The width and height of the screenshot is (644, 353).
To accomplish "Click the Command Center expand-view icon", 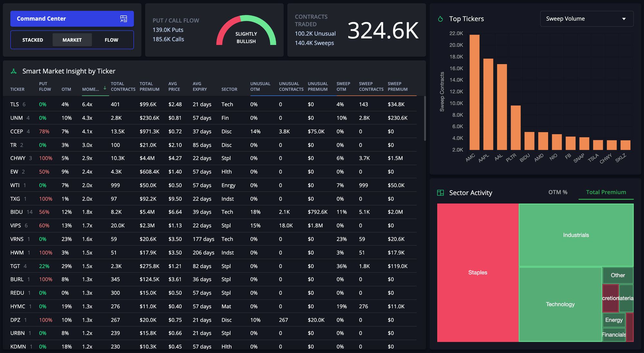I will [x=123, y=19].
